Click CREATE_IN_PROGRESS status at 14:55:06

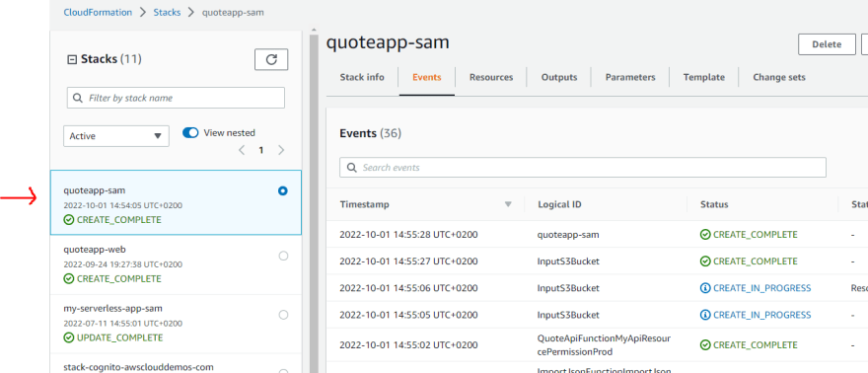point(756,288)
